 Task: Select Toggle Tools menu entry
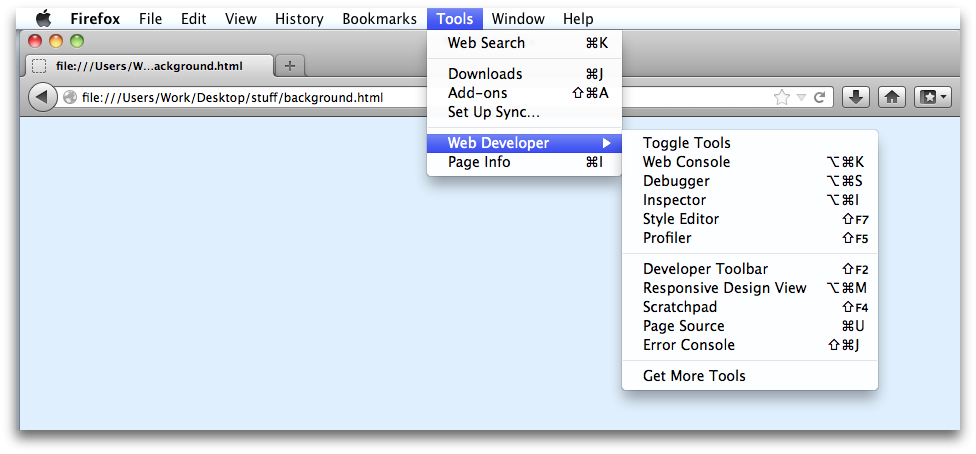point(686,143)
